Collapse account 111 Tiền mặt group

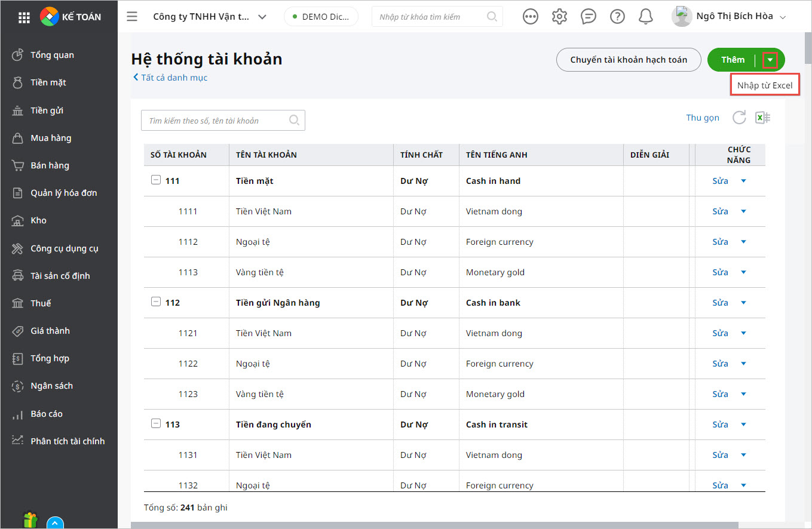(x=155, y=180)
